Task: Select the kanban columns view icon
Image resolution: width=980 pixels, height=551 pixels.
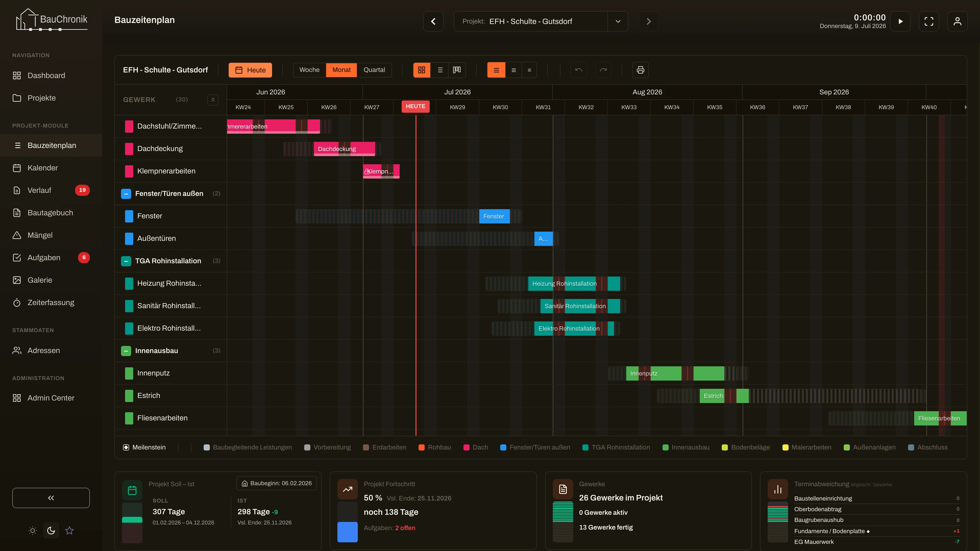Action: click(457, 70)
